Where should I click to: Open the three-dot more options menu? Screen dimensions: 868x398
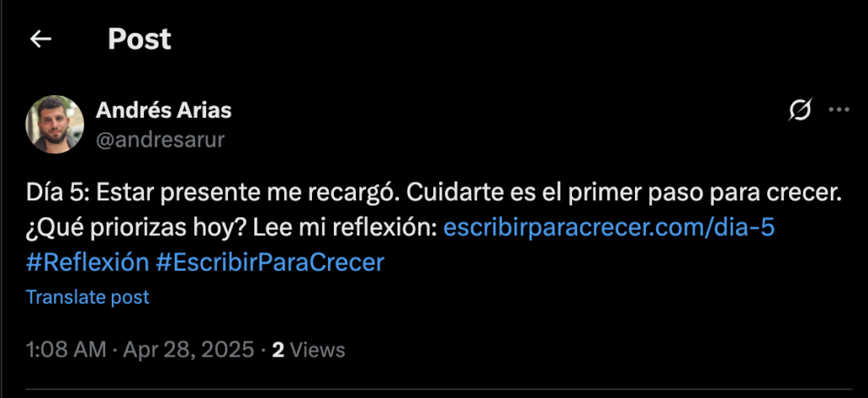tap(838, 109)
